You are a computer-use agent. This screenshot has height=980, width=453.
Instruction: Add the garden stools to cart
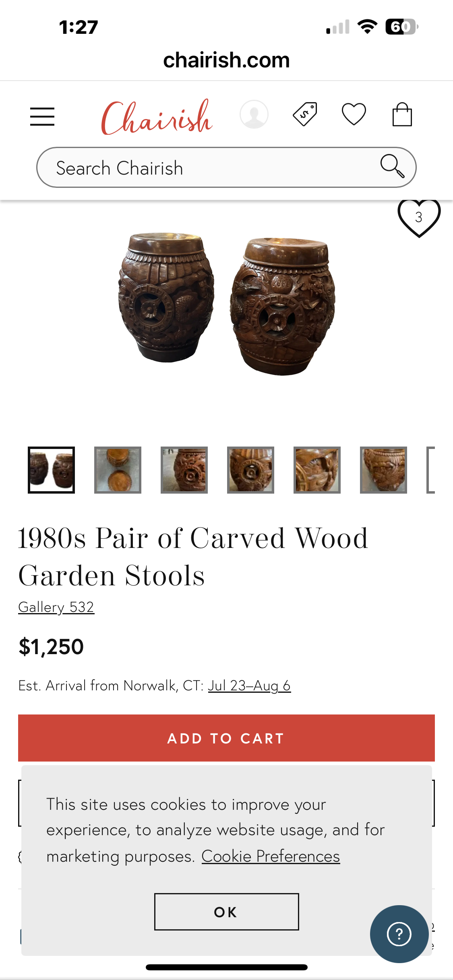(226, 738)
